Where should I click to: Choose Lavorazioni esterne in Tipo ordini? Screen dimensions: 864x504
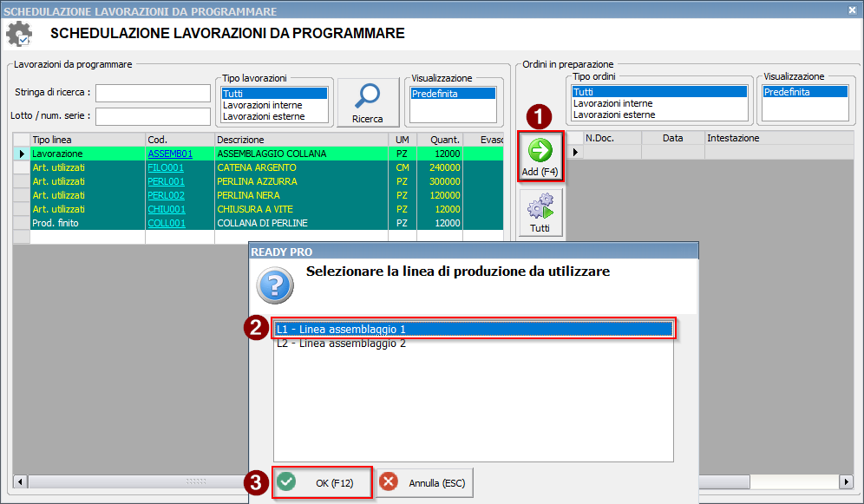(614, 115)
